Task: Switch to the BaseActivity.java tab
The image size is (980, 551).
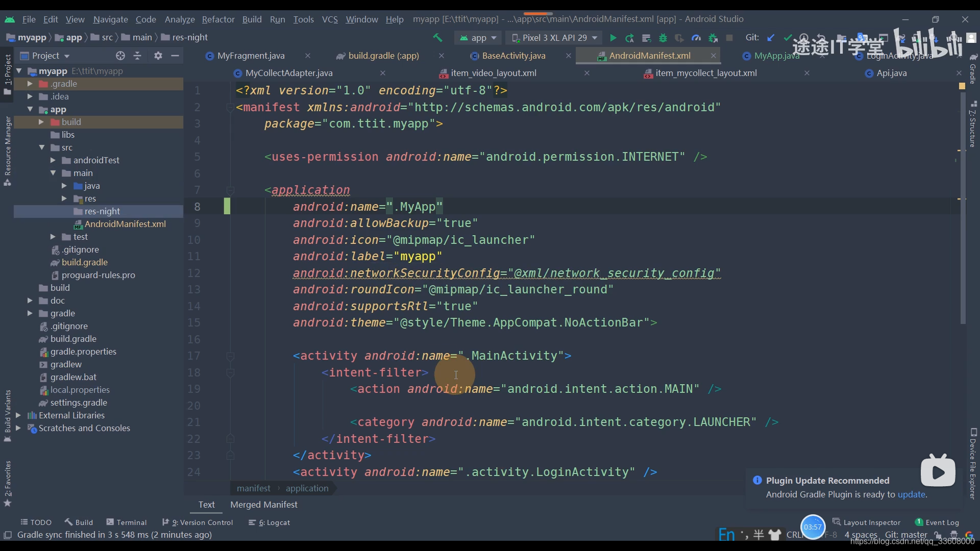Action: pyautogui.click(x=513, y=56)
